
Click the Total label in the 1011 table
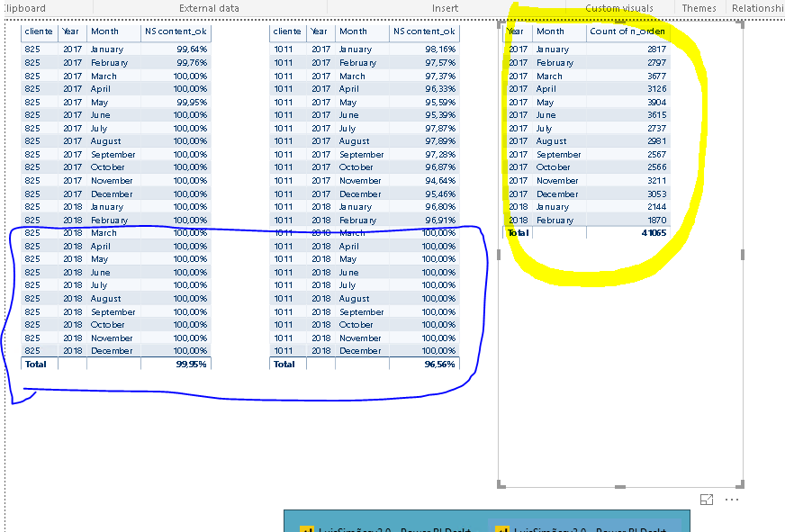(x=284, y=365)
